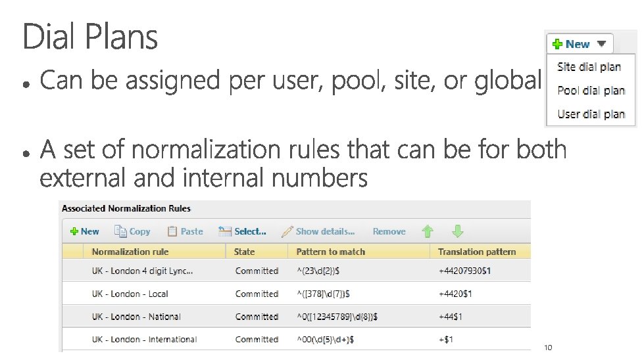Move rule up with green up arrow
The width and height of the screenshot is (644, 362).
point(428,231)
